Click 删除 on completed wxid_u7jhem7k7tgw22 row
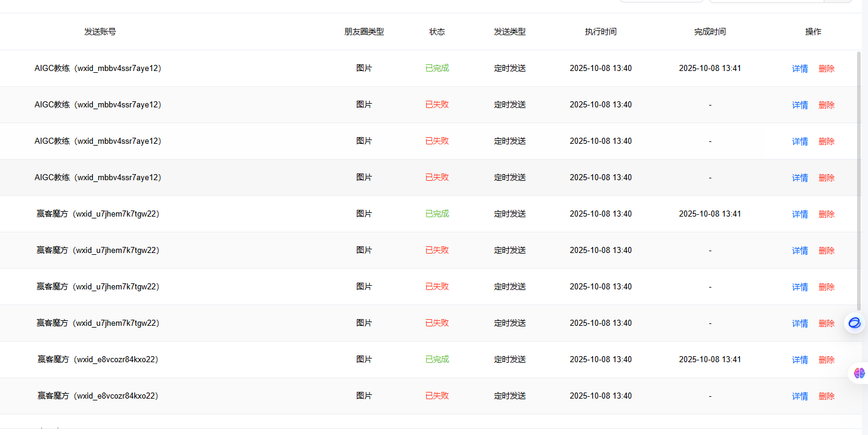 click(826, 214)
